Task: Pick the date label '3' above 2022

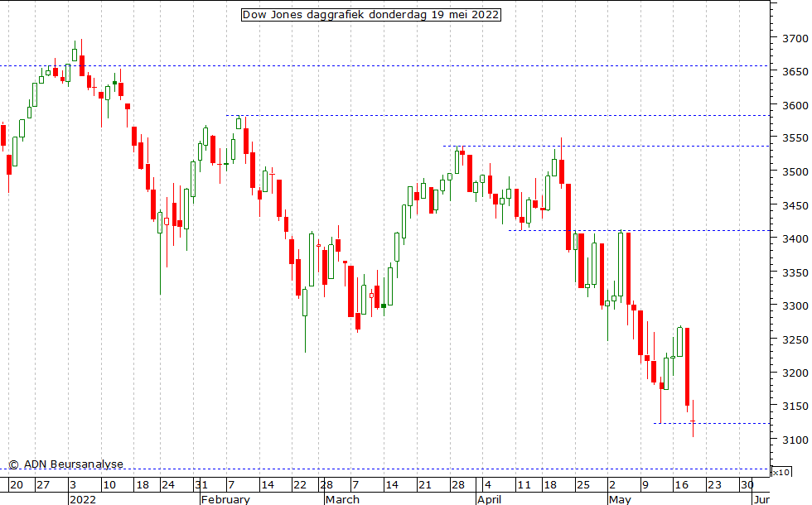Action: tap(73, 485)
